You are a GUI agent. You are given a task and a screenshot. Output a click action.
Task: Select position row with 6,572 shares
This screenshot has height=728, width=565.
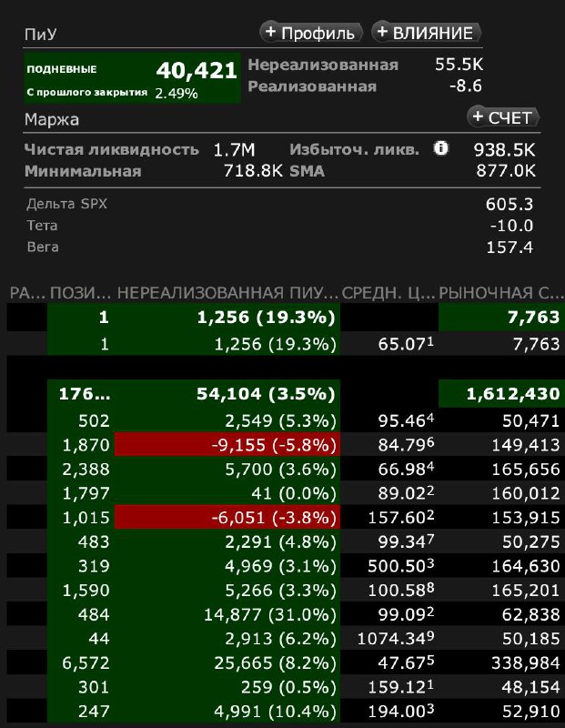click(286, 662)
